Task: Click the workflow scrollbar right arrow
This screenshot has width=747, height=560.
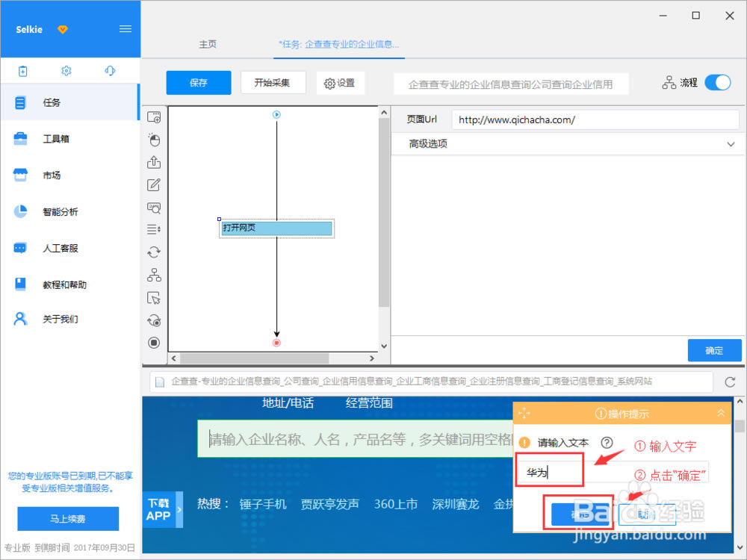Action: [x=371, y=358]
